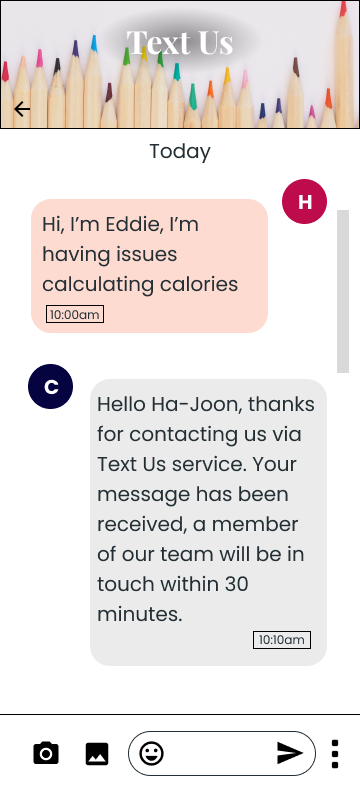360x800 pixels.
Task: Click the 10:10am timestamp
Action: tap(282, 640)
